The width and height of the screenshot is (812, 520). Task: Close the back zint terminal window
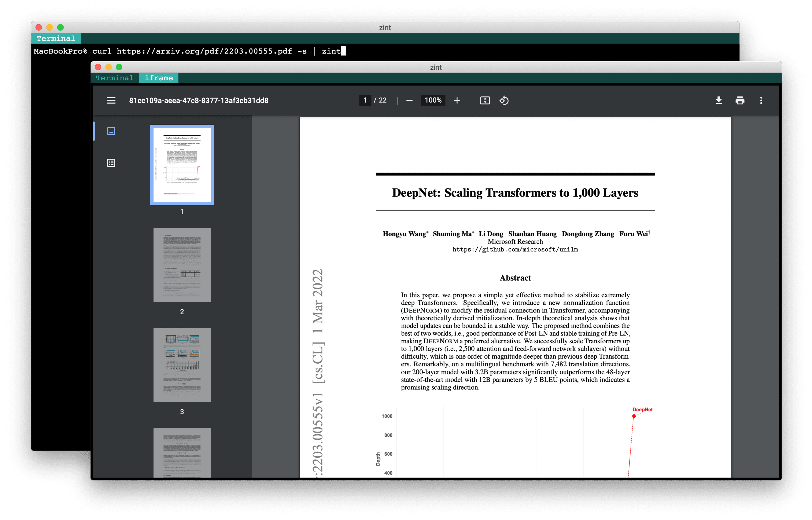tap(39, 27)
